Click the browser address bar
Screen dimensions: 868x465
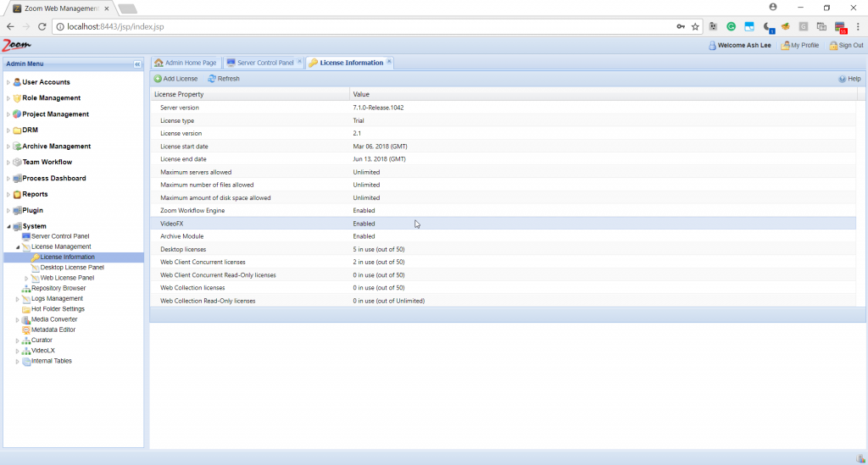[x=365, y=26]
